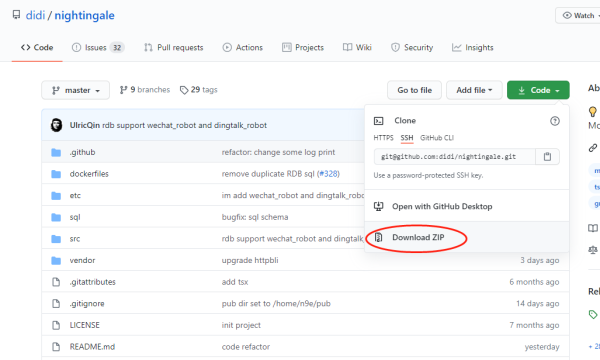Open the src folder

[x=75, y=239]
